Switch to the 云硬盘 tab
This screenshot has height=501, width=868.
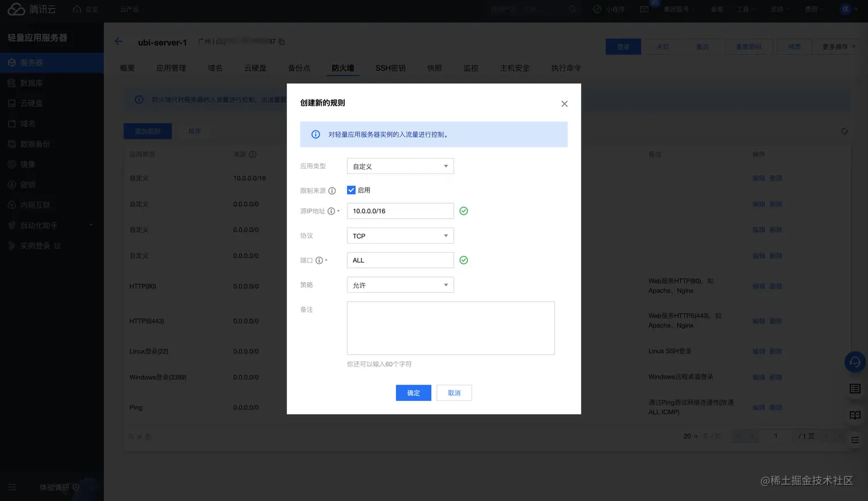pyautogui.click(x=255, y=68)
